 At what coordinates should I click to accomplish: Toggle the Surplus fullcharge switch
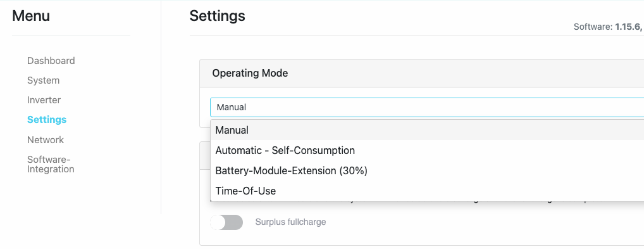coord(226,222)
